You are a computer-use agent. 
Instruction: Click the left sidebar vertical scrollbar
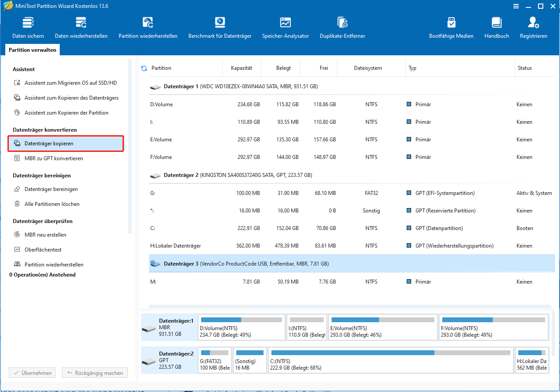(x=130, y=146)
